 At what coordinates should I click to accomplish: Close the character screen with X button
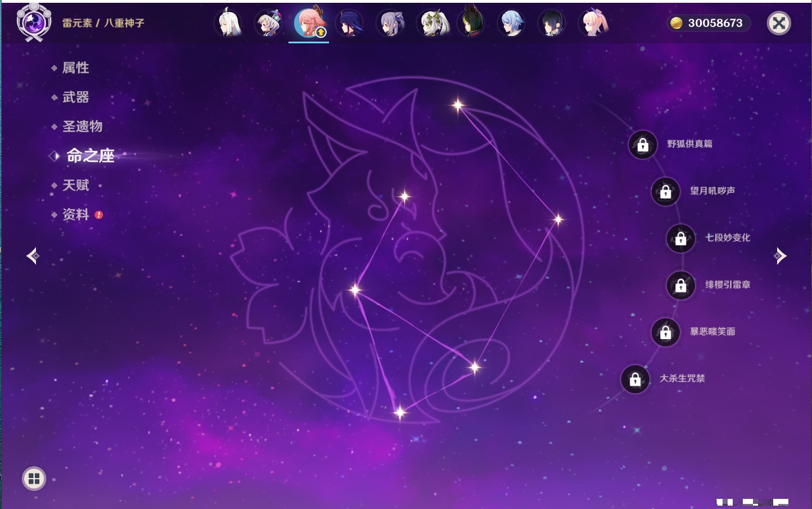(779, 23)
